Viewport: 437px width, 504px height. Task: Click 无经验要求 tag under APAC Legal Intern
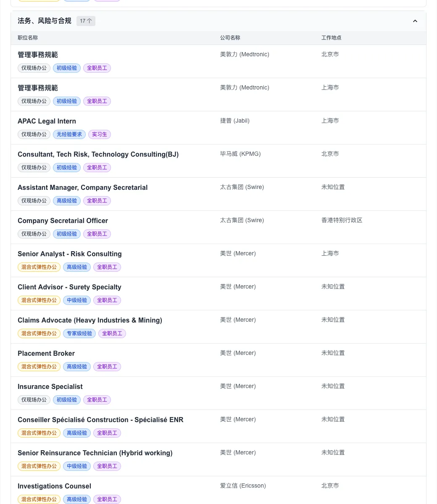point(69,134)
